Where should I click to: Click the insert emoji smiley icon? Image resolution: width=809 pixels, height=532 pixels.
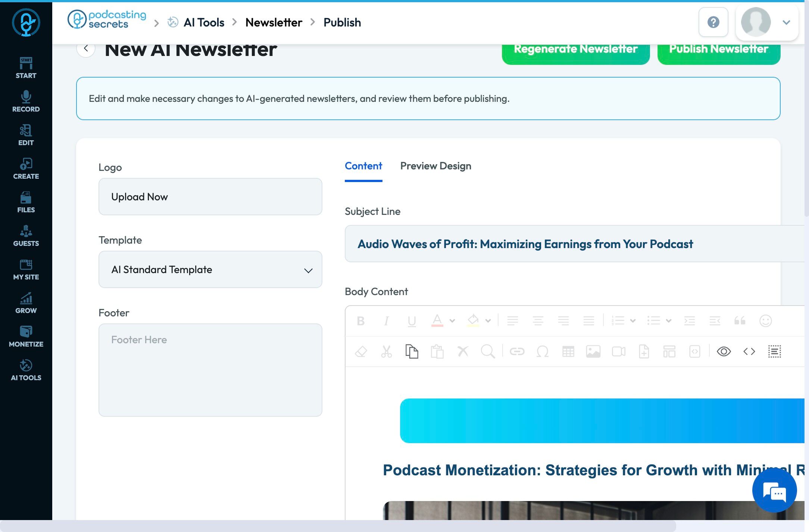click(x=765, y=321)
